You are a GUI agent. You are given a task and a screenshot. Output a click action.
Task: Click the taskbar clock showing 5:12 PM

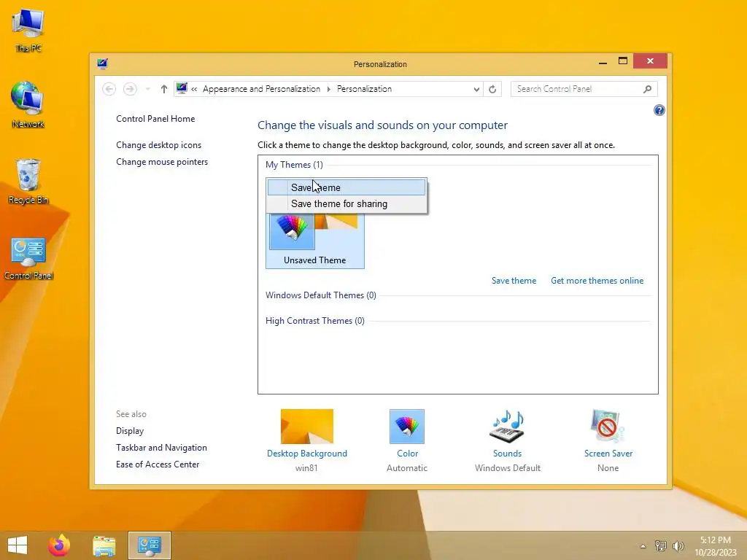(x=715, y=545)
